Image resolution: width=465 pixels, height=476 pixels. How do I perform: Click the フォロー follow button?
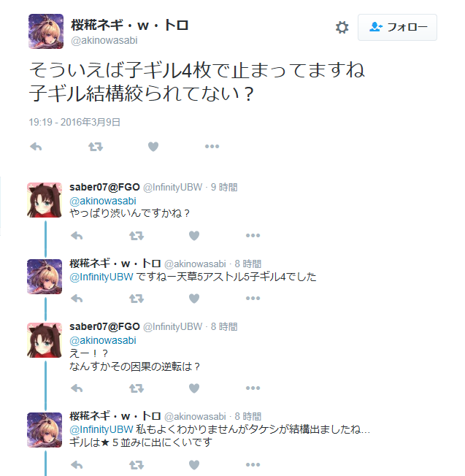pos(397,27)
